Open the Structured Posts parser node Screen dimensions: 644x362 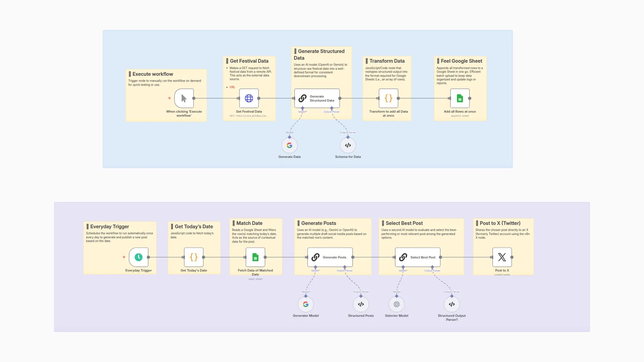361,304
